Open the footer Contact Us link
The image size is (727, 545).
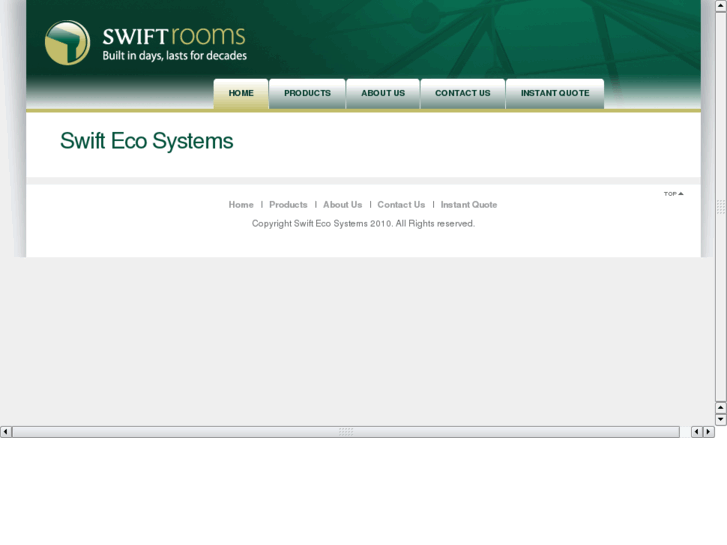tap(401, 205)
